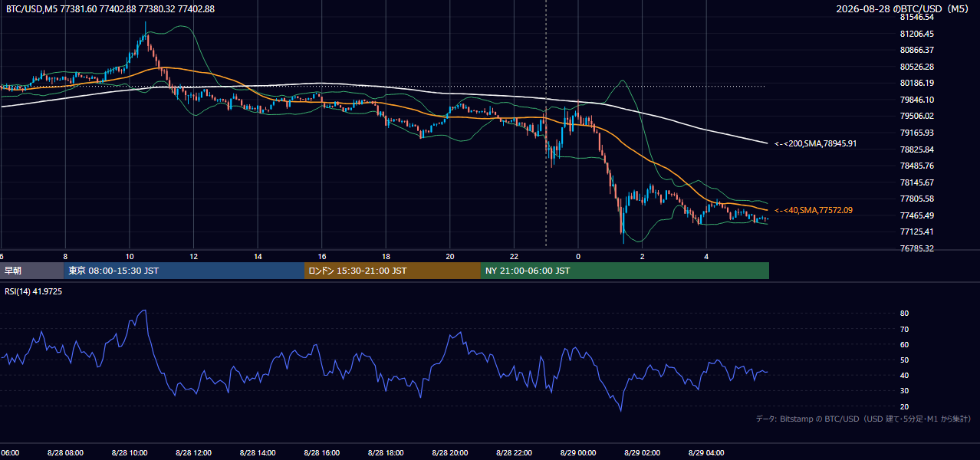Click hour tick 12 under price chart
This screenshot has width=980, height=460.
click(193, 256)
